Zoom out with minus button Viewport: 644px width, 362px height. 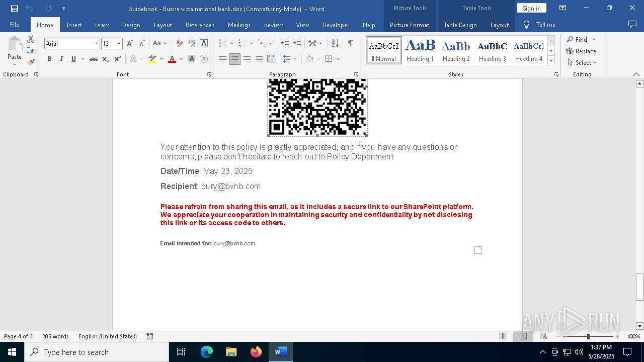tap(558, 336)
